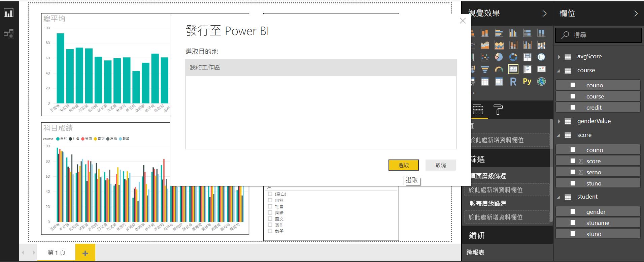Tick the stuname field checkbox

(x=573, y=223)
